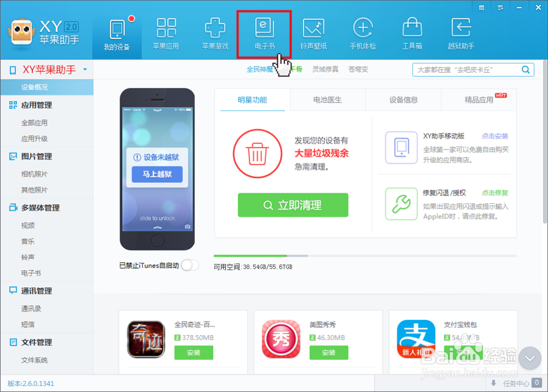Open the 苹果游戏 section

(215, 35)
